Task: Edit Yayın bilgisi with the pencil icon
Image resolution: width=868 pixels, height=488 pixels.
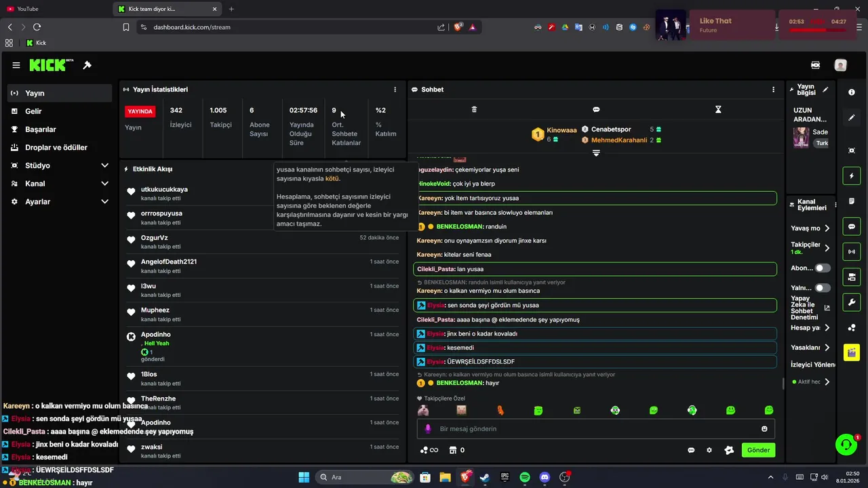Action: pos(825,89)
